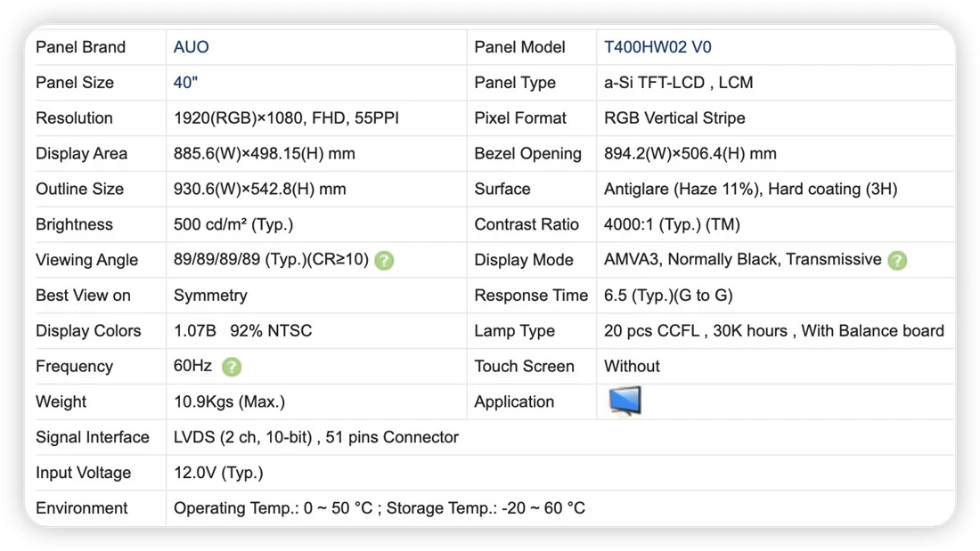Click the Panel Brand label cell
Image resolution: width=980 pixels, height=551 pixels.
click(x=95, y=47)
